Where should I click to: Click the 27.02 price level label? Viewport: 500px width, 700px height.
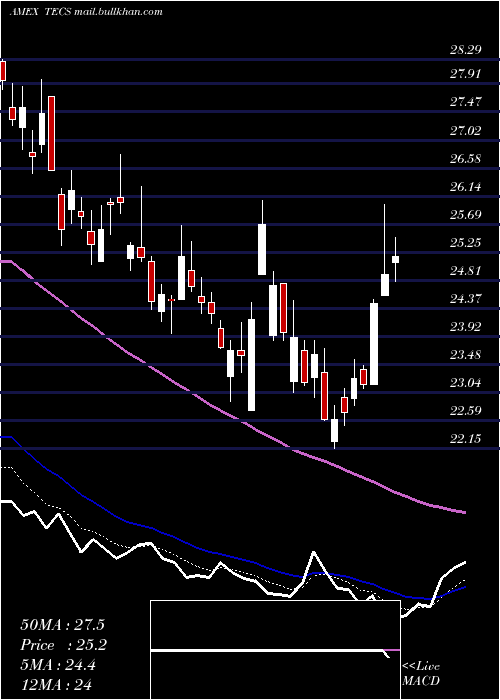(466, 130)
